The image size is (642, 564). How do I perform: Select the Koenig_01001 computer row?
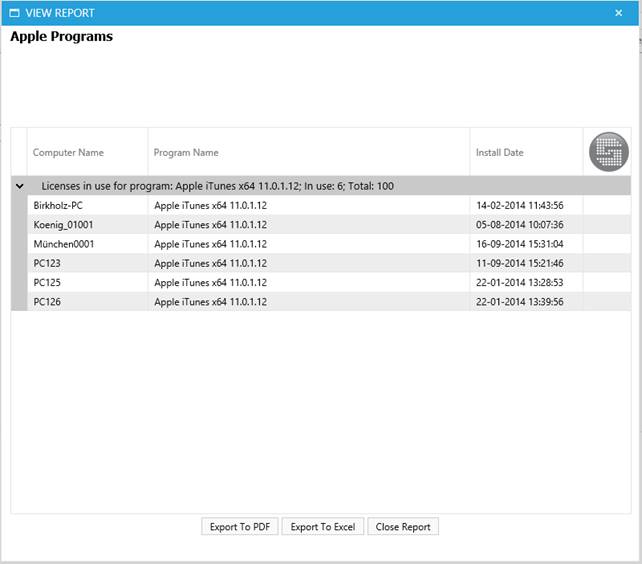[63, 225]
